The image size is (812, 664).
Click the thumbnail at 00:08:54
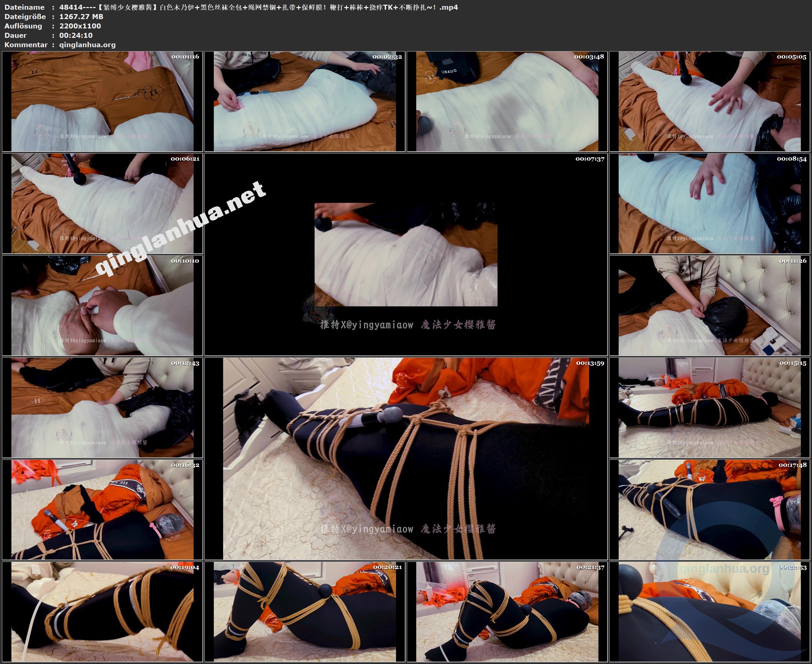click(x=710, y=203)
